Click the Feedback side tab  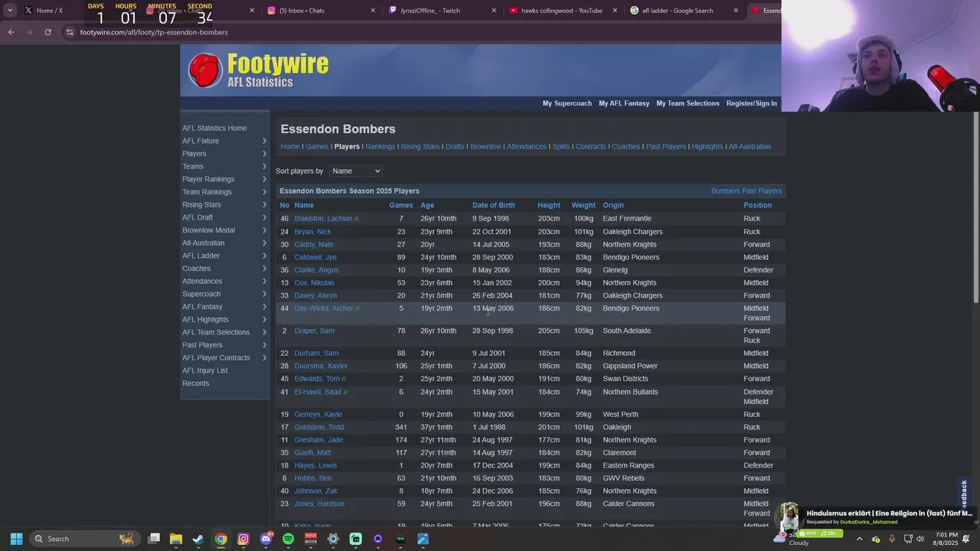tap(964, 494)
